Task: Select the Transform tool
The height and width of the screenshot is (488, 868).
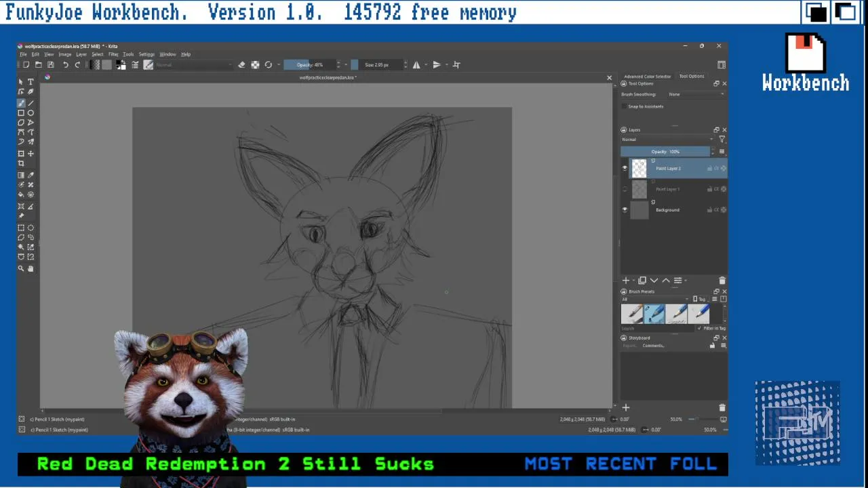Action: (x=21, y=154)
